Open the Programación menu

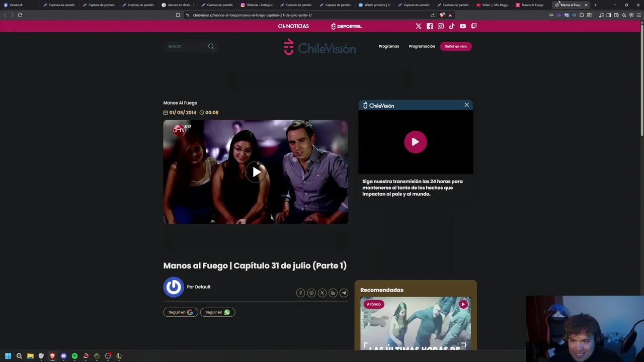(422, 46)
